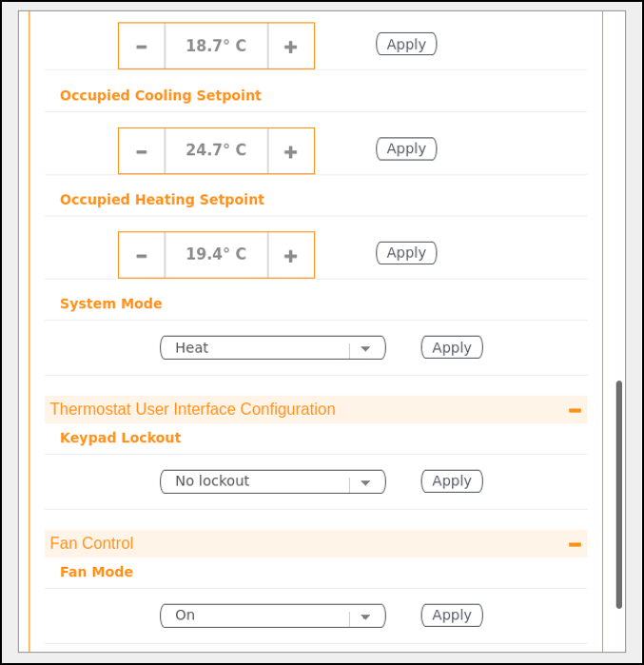Apply the Occupied Heating Setpoint
644x665 pixels.
(406, 253)
